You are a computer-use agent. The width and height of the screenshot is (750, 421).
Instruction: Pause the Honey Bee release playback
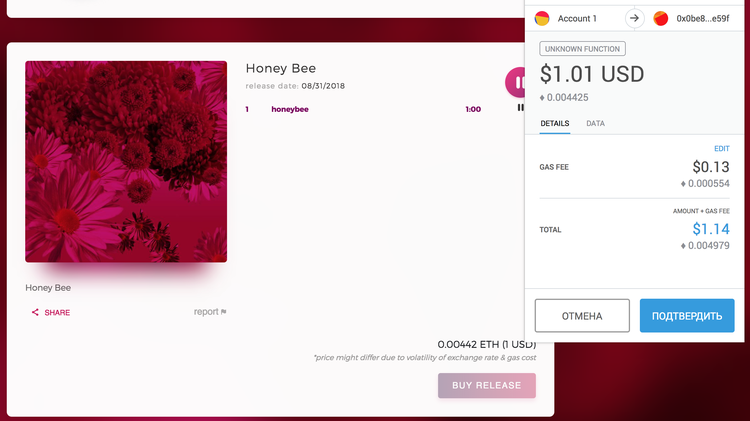pos(518,82)
